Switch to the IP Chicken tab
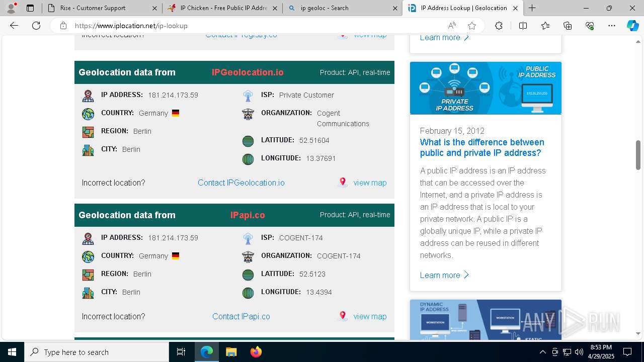 [222, 8]
